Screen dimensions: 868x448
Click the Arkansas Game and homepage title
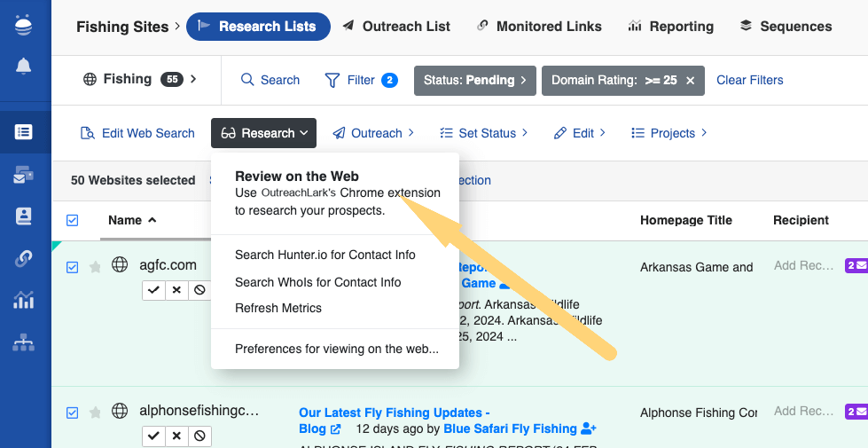pyautogui.click(x=696, y=268)
